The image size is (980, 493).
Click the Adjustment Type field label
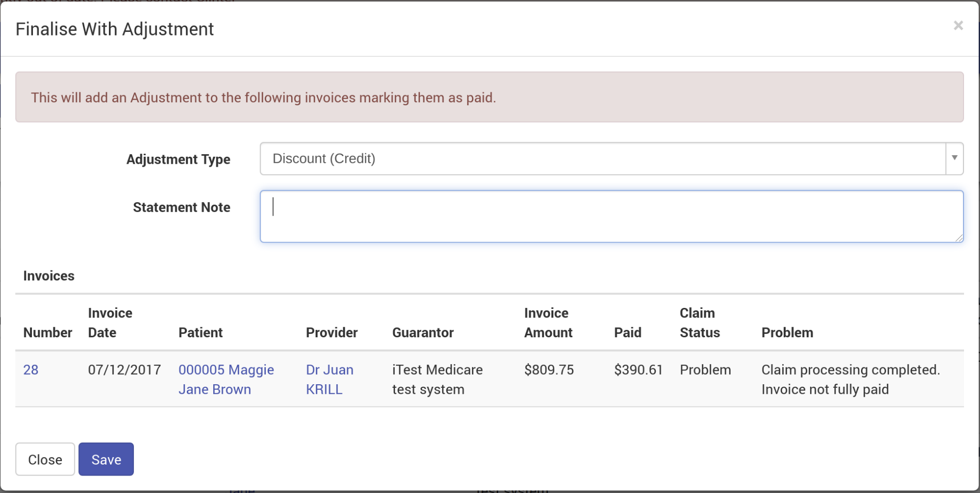pos(178,159)
